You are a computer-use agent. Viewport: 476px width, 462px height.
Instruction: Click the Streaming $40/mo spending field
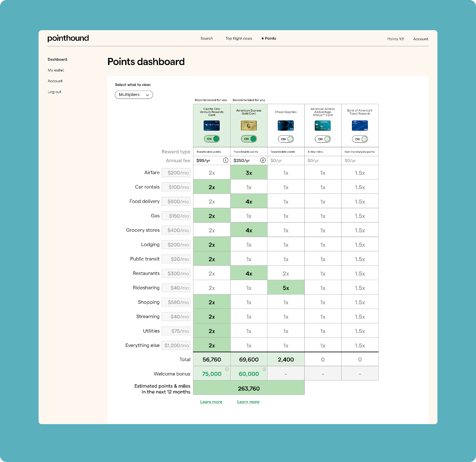[x=176, y=317]
